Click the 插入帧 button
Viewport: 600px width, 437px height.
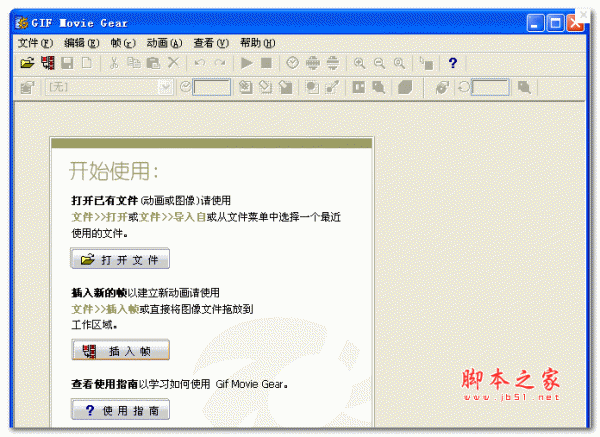(120, 350)
